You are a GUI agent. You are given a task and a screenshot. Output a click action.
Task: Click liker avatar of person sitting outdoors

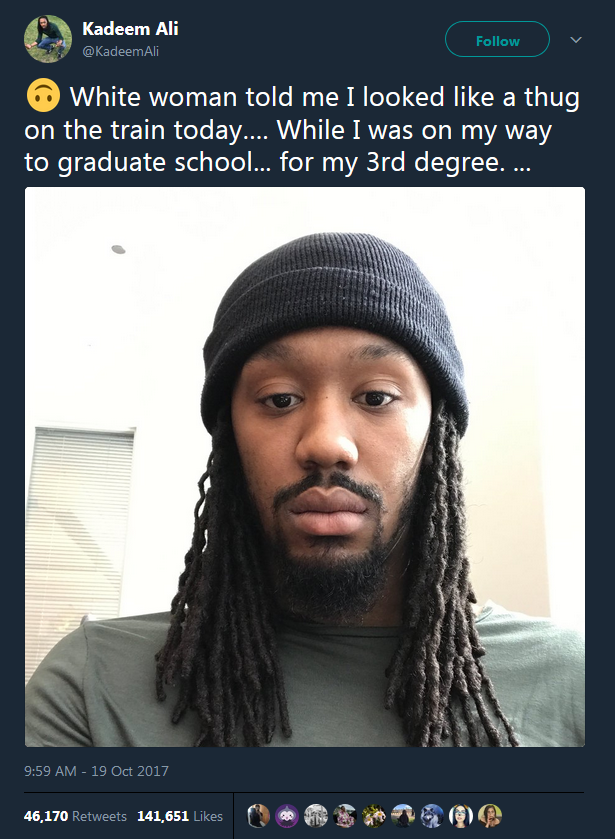403,816
